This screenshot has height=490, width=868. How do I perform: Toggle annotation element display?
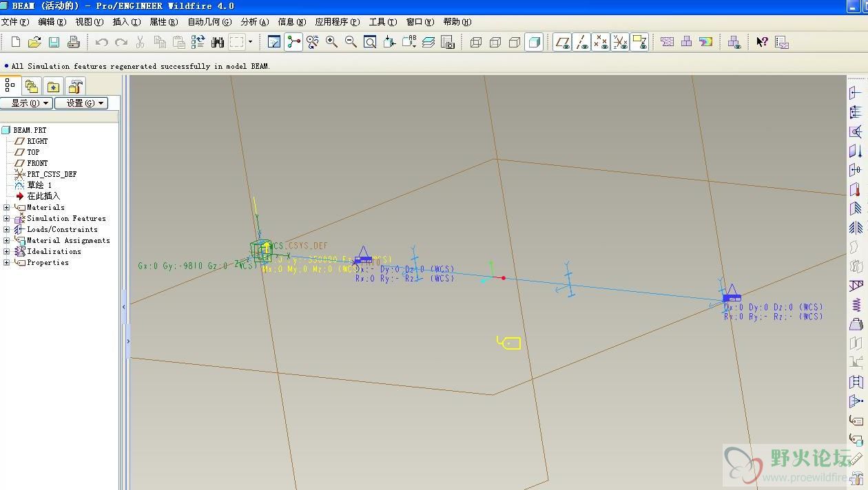(639, 43)
